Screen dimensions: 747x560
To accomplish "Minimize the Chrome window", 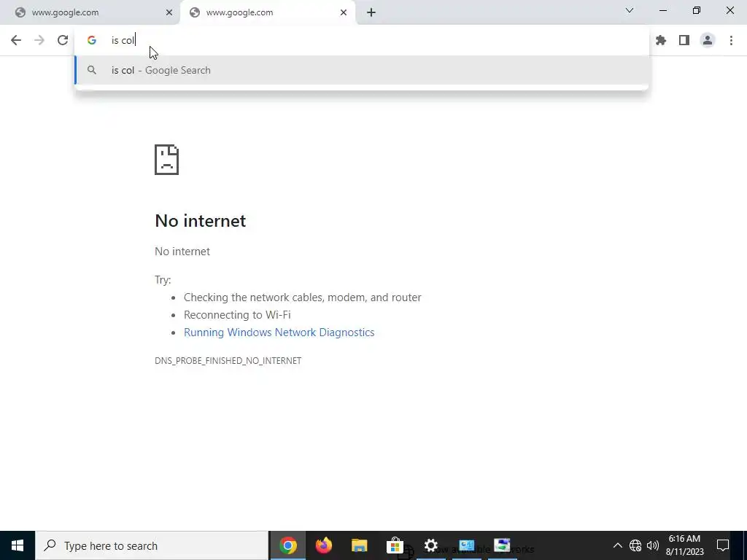I will 662,10.
